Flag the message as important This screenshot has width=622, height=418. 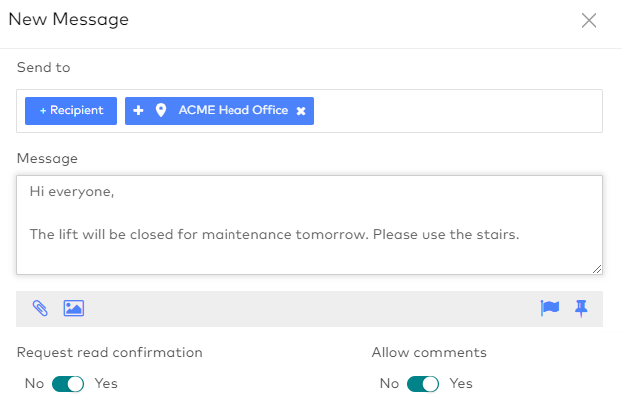[x=549, y=308]
